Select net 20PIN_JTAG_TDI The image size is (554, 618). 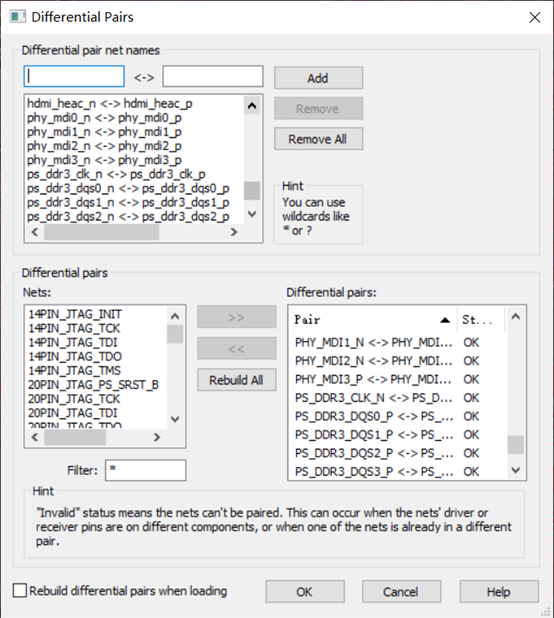97,413
